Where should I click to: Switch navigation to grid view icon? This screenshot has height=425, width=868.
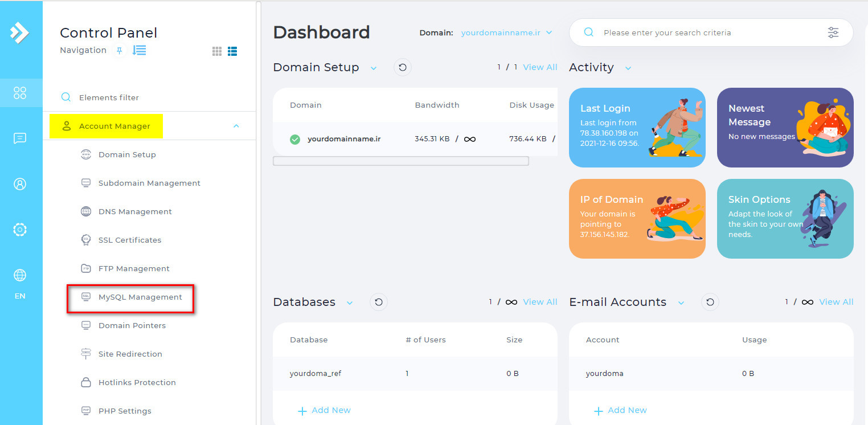(217, 51)
